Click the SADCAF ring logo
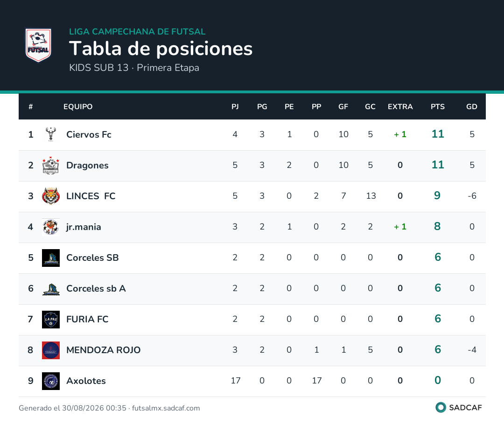 (x=441, y=407)
